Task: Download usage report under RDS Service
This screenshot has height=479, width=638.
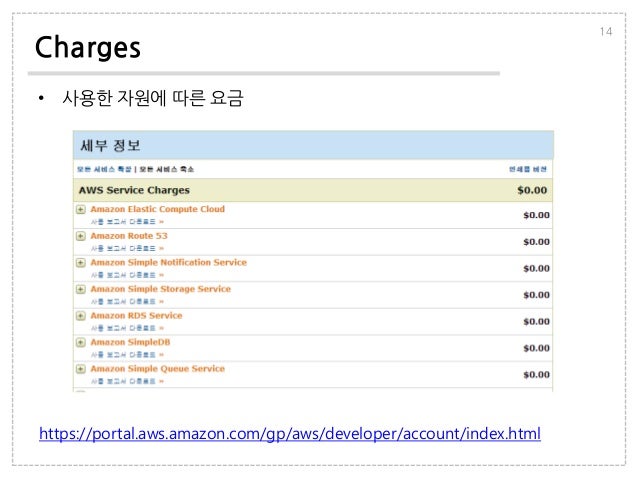Action: click(x=127, y=328)
